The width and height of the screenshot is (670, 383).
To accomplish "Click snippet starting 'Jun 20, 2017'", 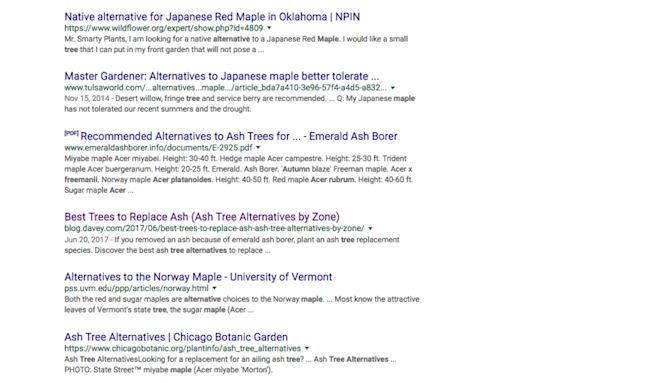I will 232,245.
